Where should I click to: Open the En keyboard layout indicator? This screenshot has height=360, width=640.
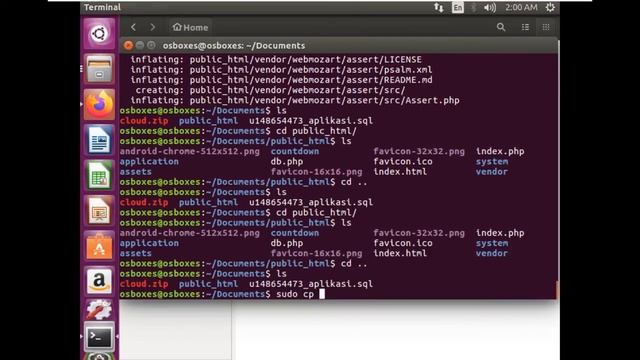click(x=458, y=7)
